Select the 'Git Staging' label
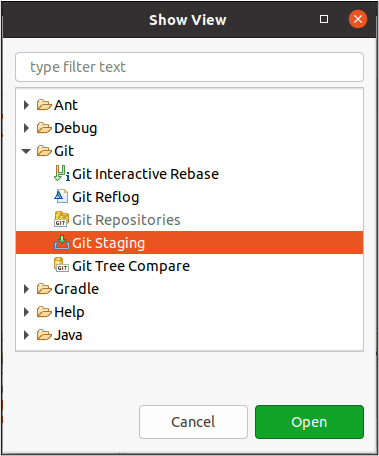This screenshot has height=456, width=379. 108,243
